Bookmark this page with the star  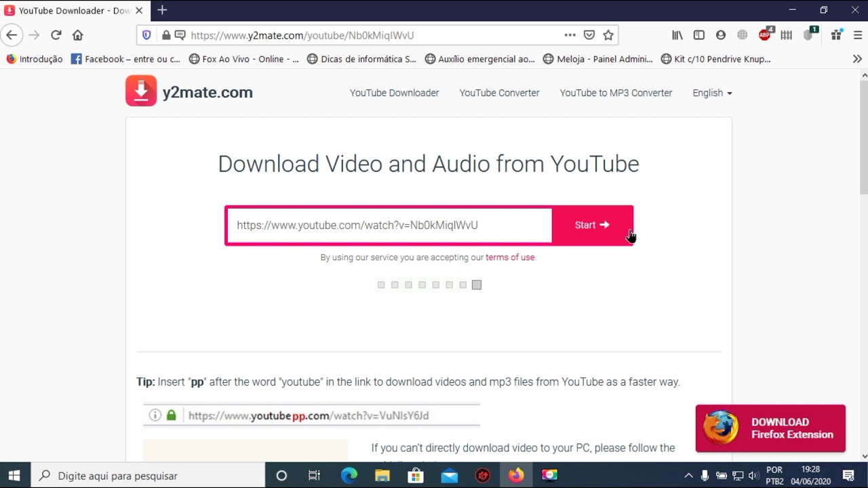pos(608,35)
